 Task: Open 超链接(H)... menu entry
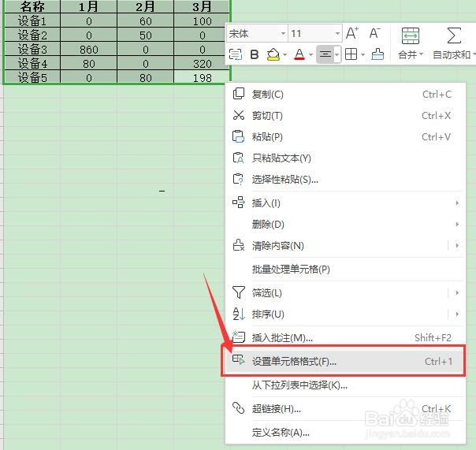click(345, 409)
